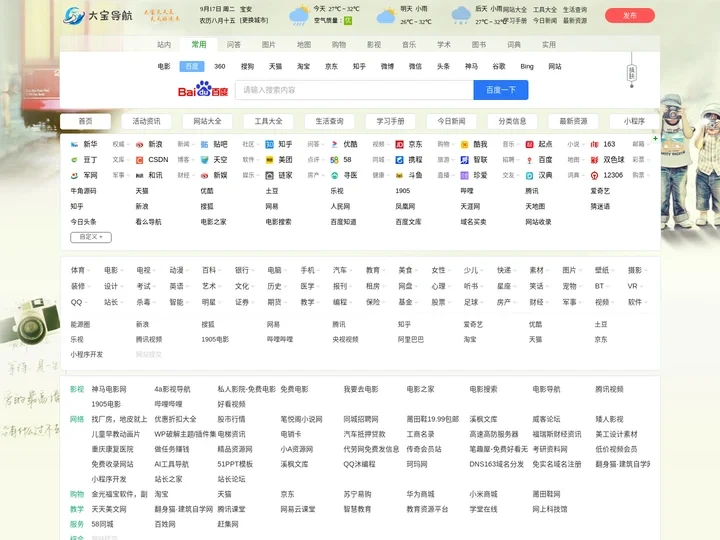This screenshot has width=720, height=540.
Task: Open the 今日头条 quick link
Action: [83, 222]
